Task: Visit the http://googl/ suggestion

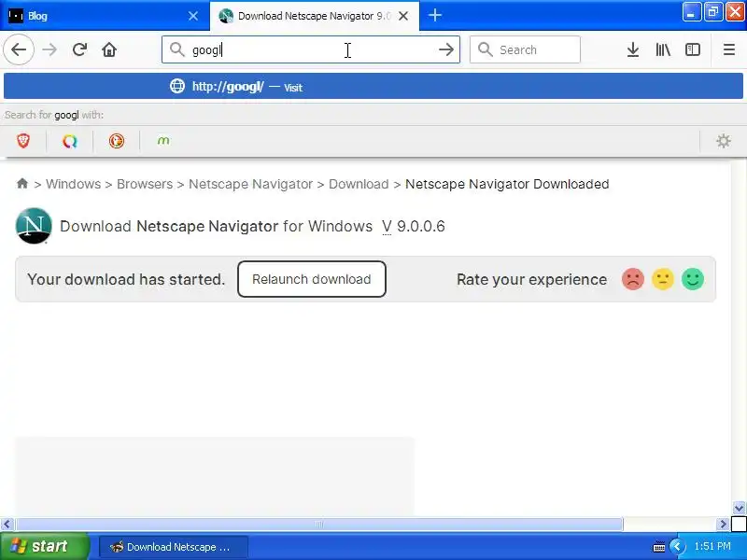Action: point(373,86)
